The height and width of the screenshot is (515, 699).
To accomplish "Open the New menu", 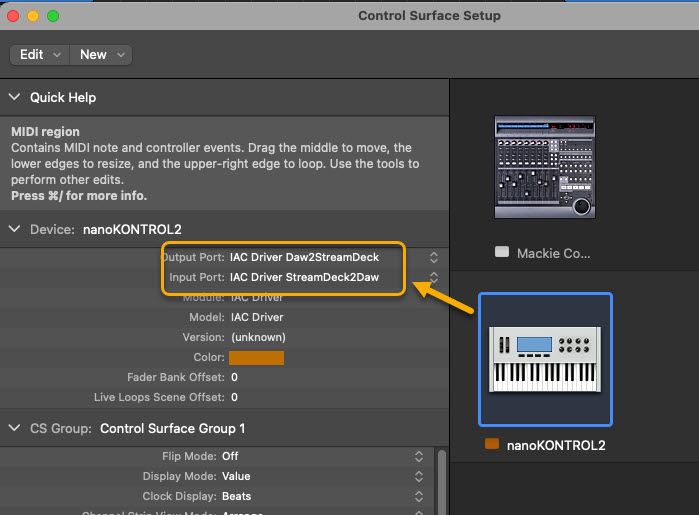I will (x=102, y=55).
